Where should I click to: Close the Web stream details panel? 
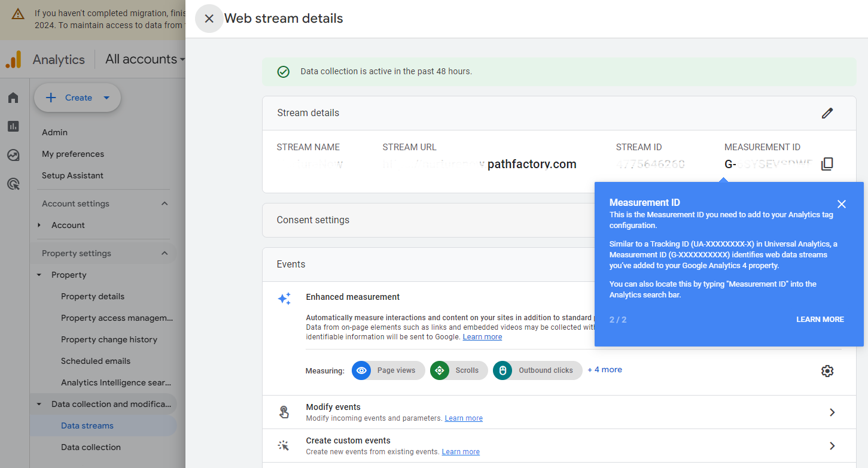pos(209,19)
